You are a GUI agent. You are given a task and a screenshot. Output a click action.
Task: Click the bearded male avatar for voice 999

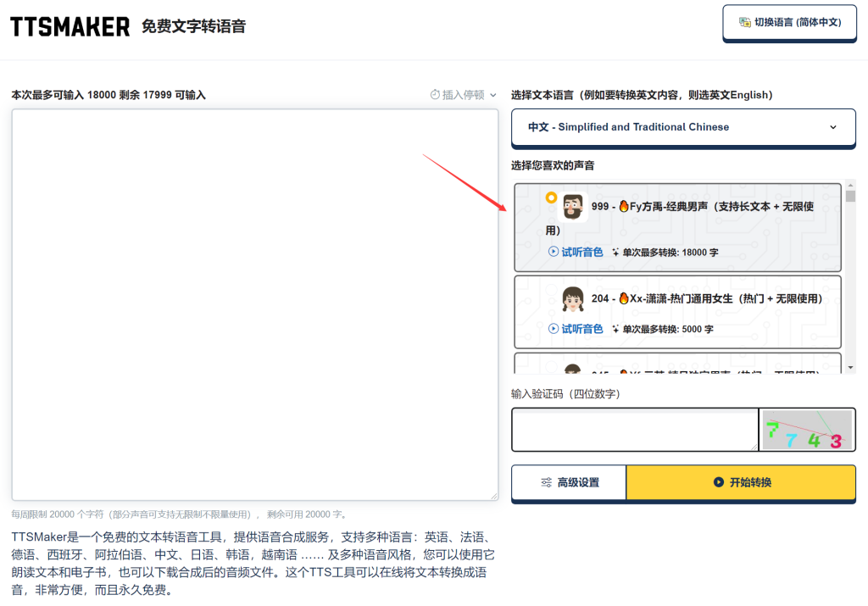(x=572, y=207)
